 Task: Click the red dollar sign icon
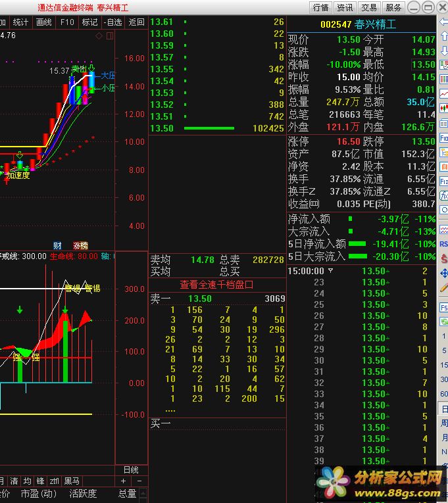tap(444, 258)
